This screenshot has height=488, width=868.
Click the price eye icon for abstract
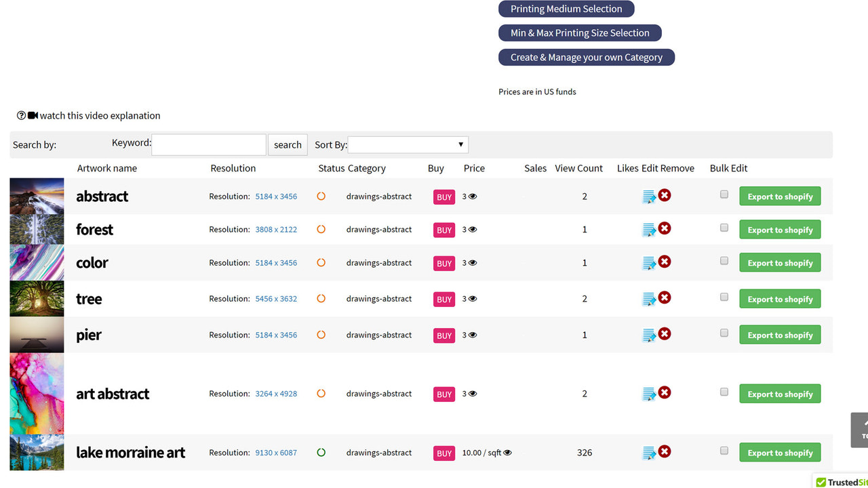coord(473,197)
